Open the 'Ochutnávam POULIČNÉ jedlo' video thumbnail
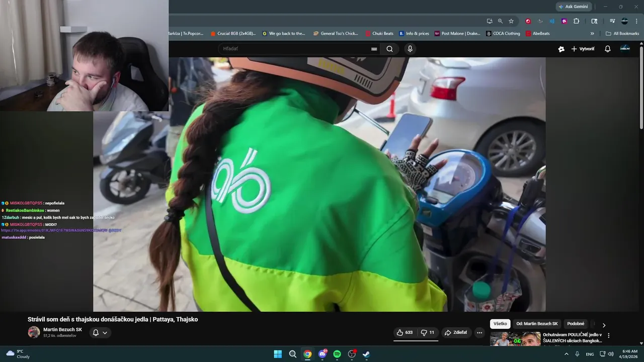Image resolution: width=644 pixels, height=362 pixels. 515,339
